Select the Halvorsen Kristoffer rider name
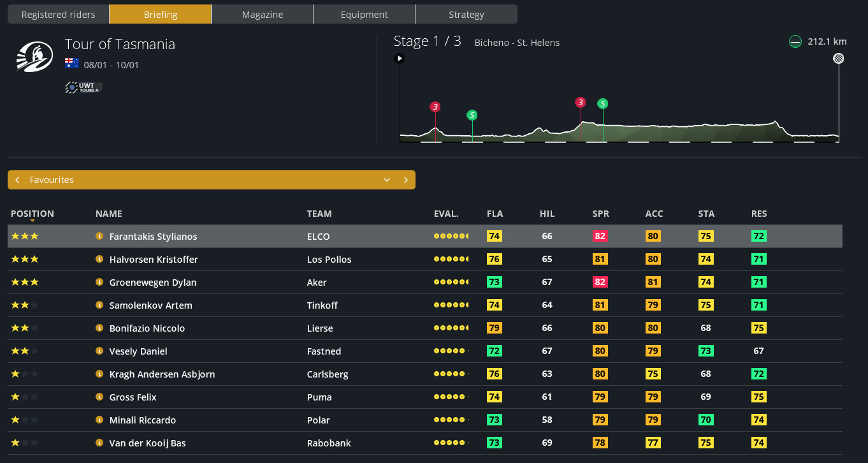This screenshot has height=463, width=868. click(154, 259)
